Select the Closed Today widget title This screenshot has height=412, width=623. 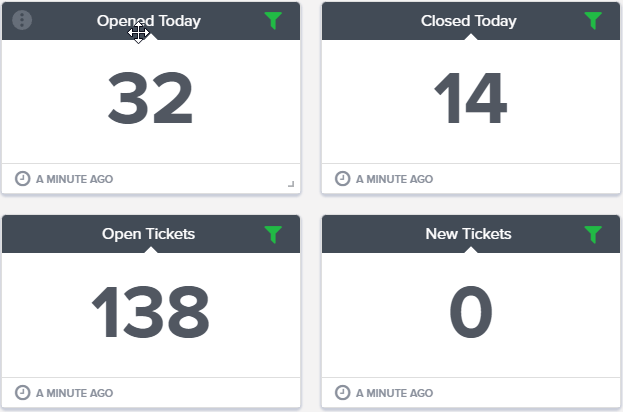tap(469, 21)
